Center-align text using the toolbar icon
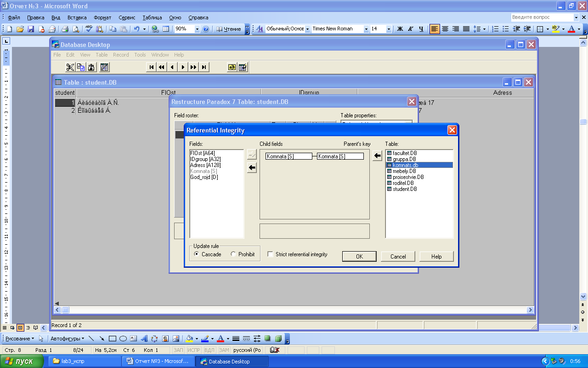The width and height of the screenshot is (588, 368). click(446, 29)
